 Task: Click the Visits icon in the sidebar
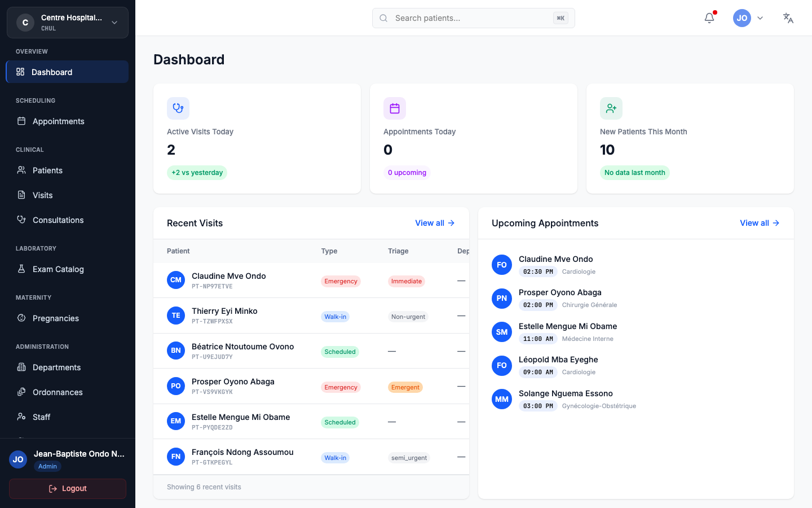(x=22, y=195)
